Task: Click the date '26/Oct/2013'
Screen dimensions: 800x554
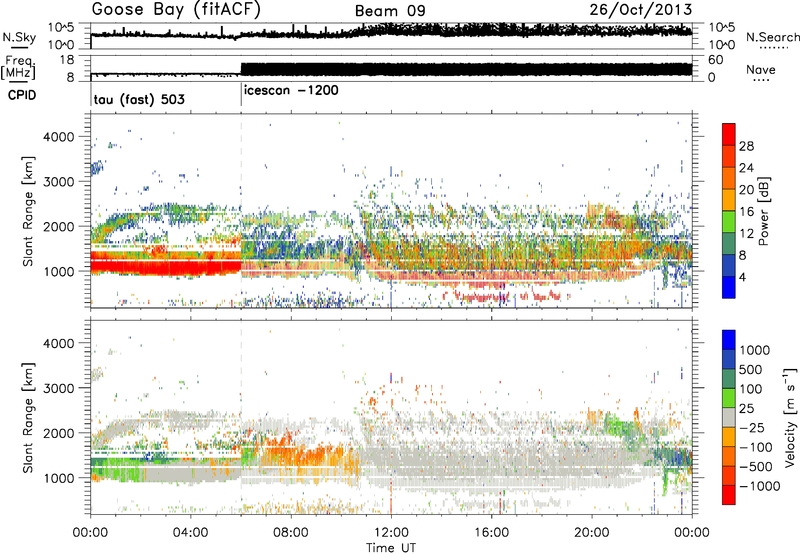Action: tap(641, 10)
